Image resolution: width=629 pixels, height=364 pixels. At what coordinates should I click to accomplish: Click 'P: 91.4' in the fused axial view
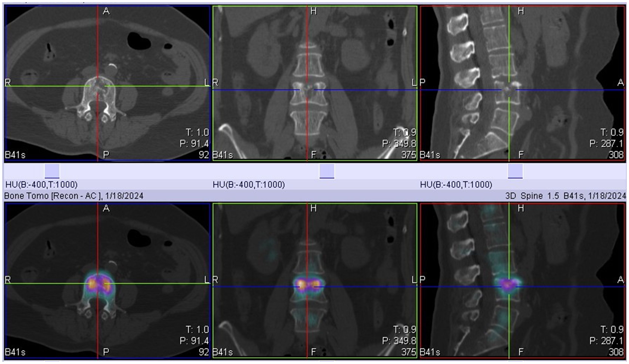pyautogui.click(x=194, y=341)
